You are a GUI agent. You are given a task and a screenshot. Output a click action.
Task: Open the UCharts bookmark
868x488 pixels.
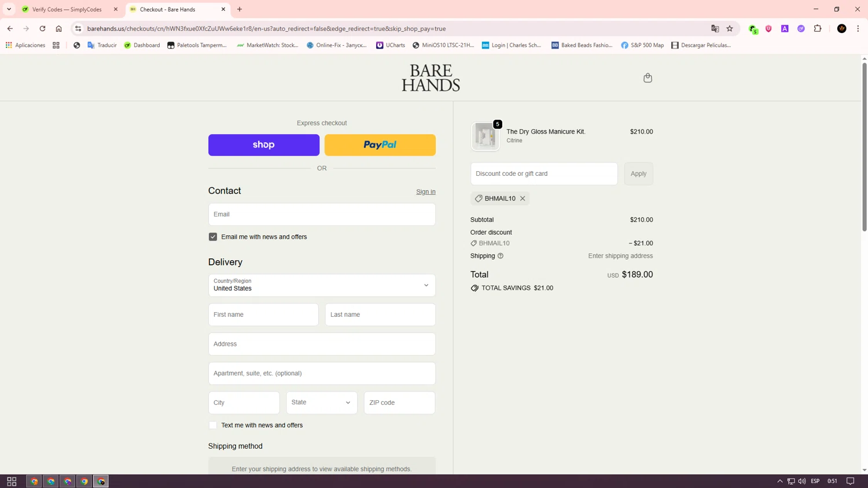tap(391, 45)
